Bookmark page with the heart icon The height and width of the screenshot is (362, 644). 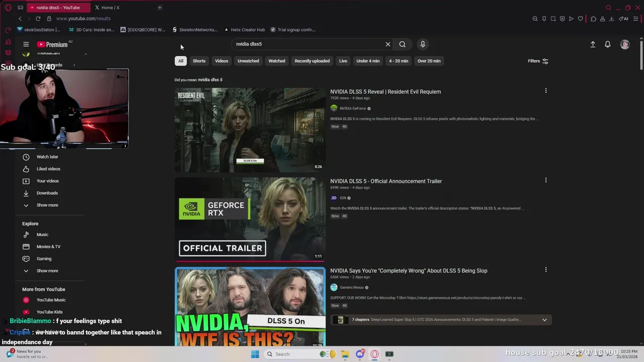tap(580, 19)
